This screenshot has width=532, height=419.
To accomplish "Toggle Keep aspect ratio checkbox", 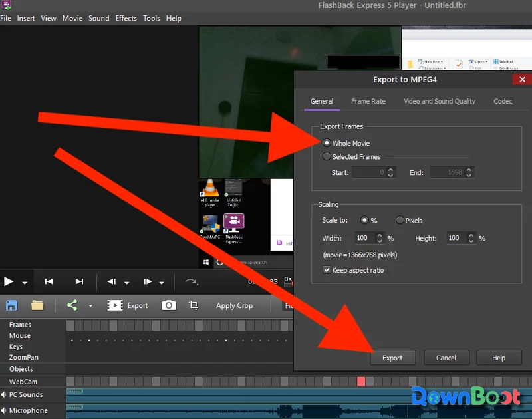I will coord(327,270).
